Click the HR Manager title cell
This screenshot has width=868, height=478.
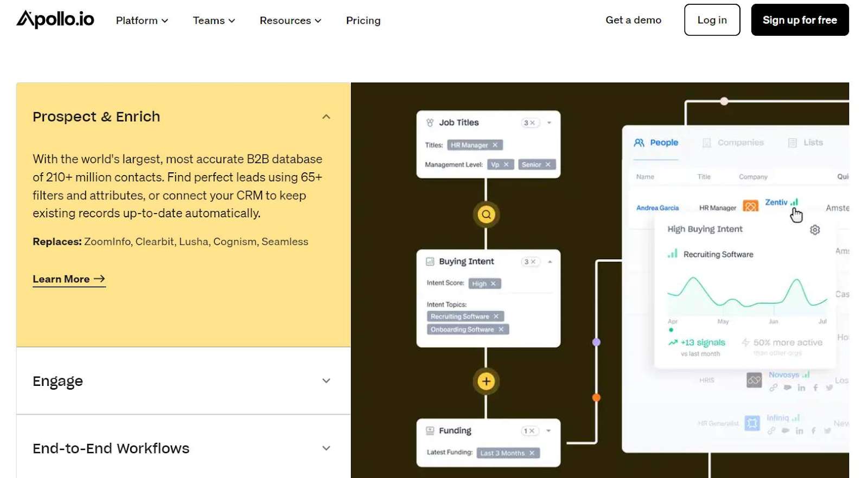click(717, 208)
